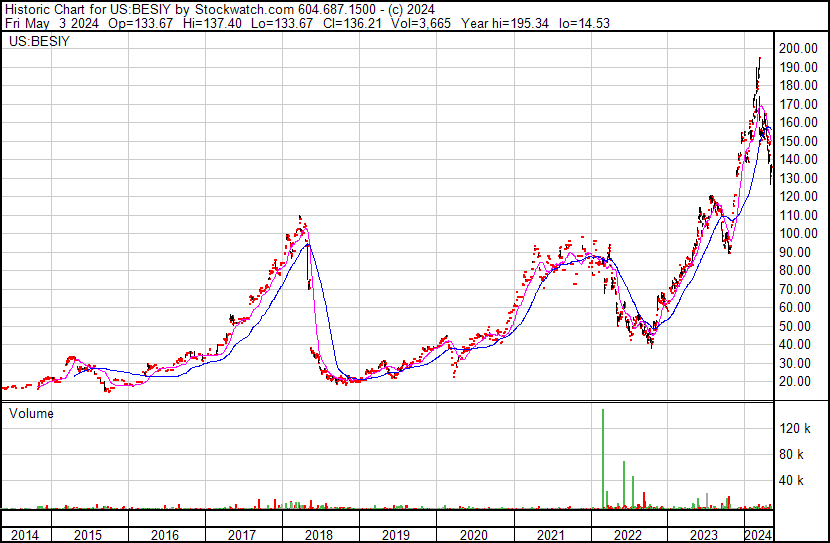Click the Stockwatch.com text in chart title

point(243,9)
